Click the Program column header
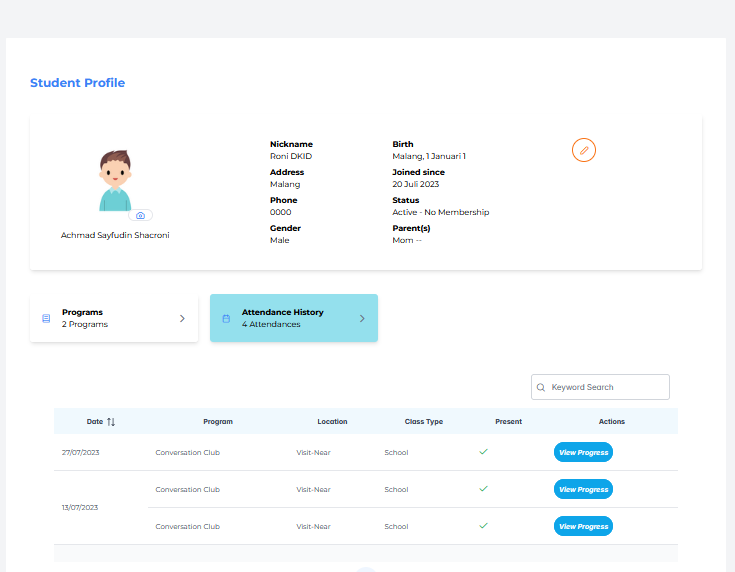The height and width of the screenshot is (572, 735). point(218,421)
